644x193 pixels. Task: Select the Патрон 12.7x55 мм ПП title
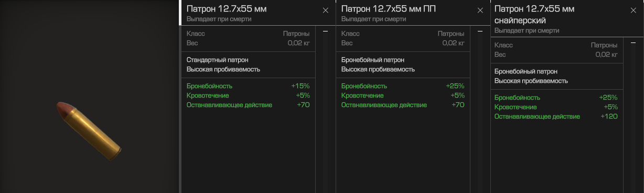click(389, 9)
